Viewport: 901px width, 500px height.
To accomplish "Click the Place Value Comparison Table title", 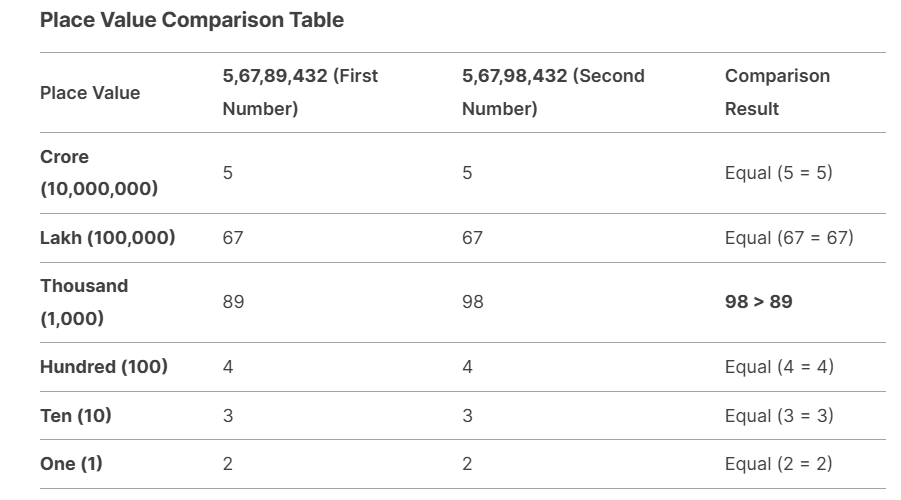I will (191, 20).
